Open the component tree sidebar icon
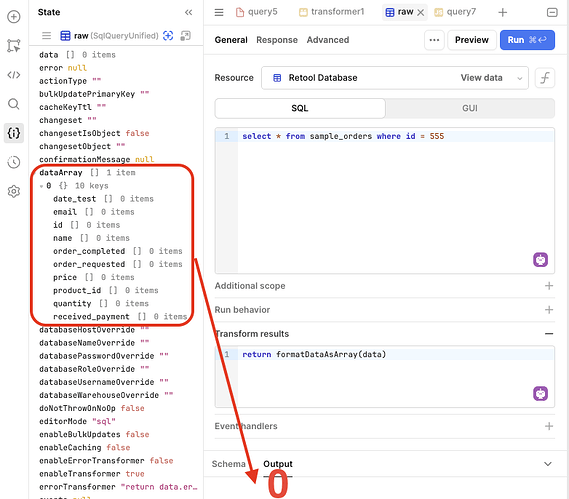The image size is (569, 499). pos(13,46)
